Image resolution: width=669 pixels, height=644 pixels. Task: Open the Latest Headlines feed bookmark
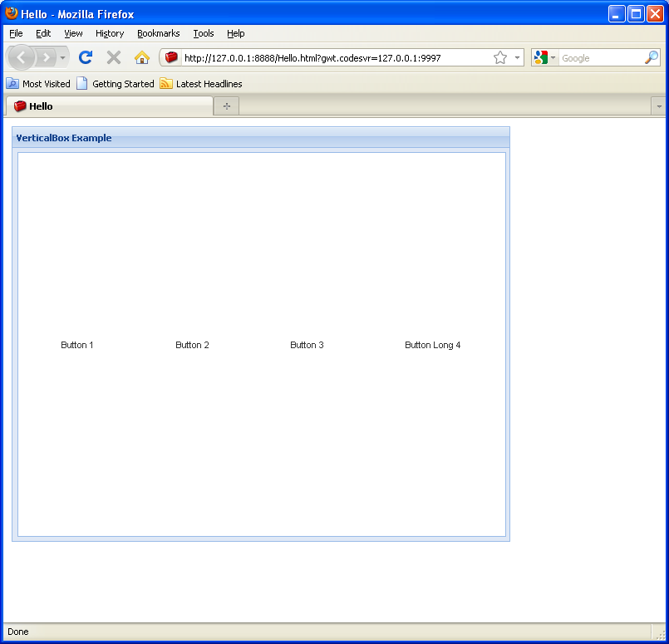[201, 84]
